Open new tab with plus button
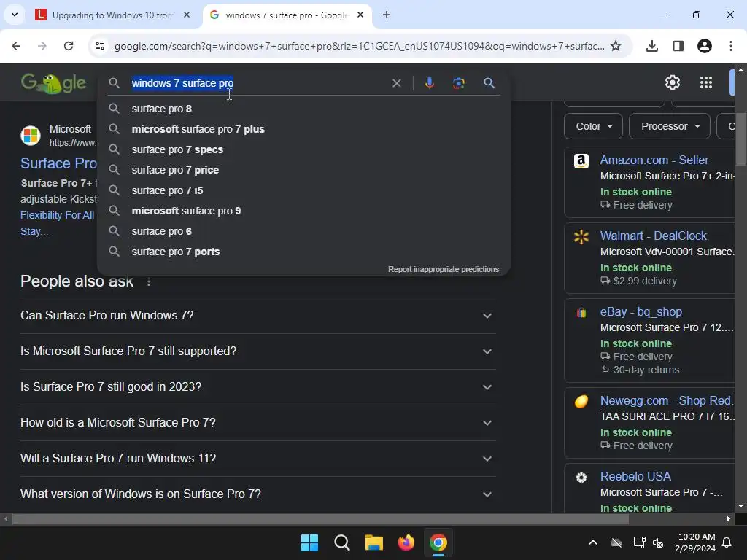Viewport: 747px width, 560px height. pyautogui.click(x=387, y=15)
